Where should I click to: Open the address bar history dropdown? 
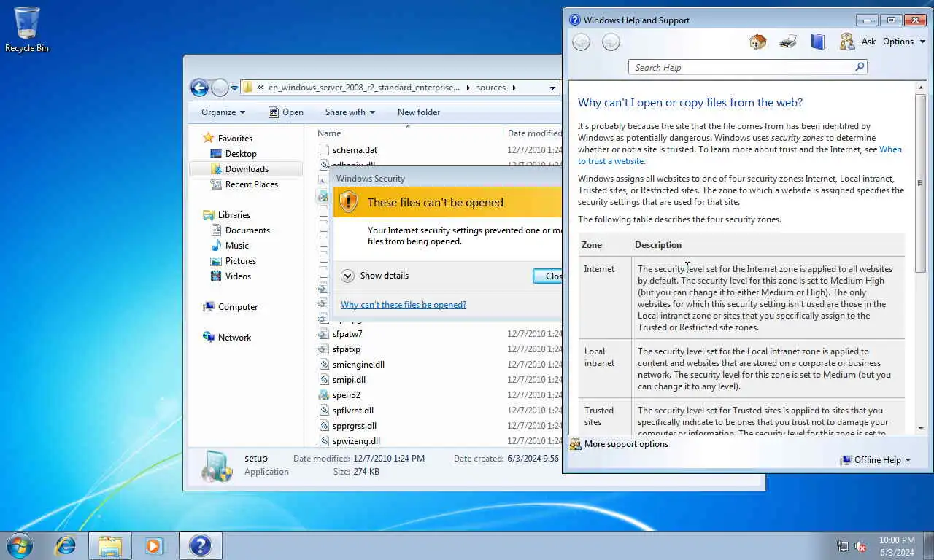click(552, 87)
